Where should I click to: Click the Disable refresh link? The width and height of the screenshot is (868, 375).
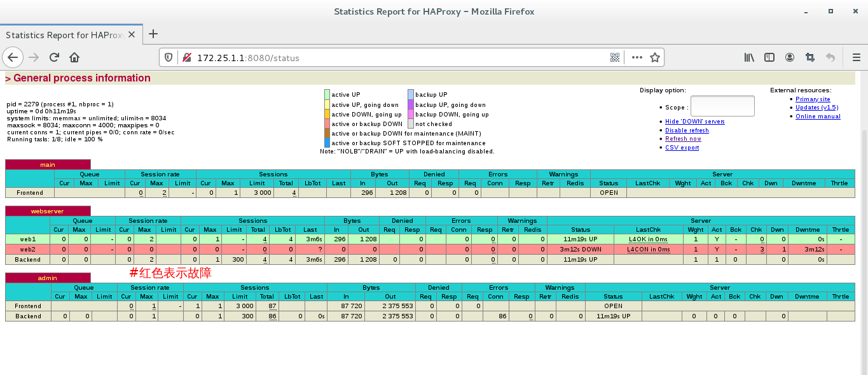click(x=687, y=131)
